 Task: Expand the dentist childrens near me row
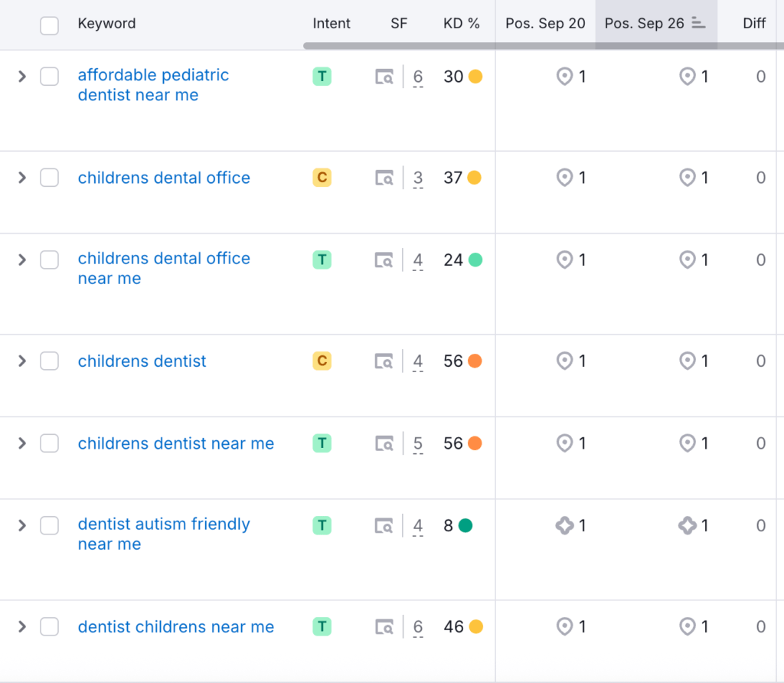tap(22, 626)
